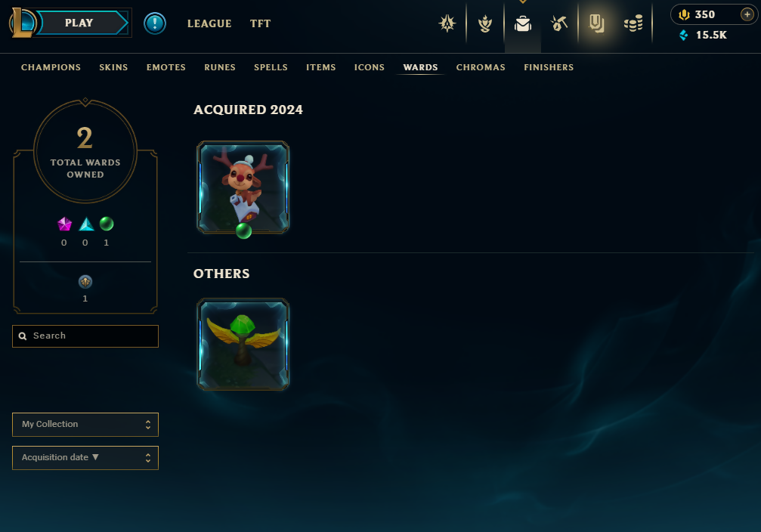Open the Loot hammer icon
Viewport: 761px width, 532px height.
(559, 23)
